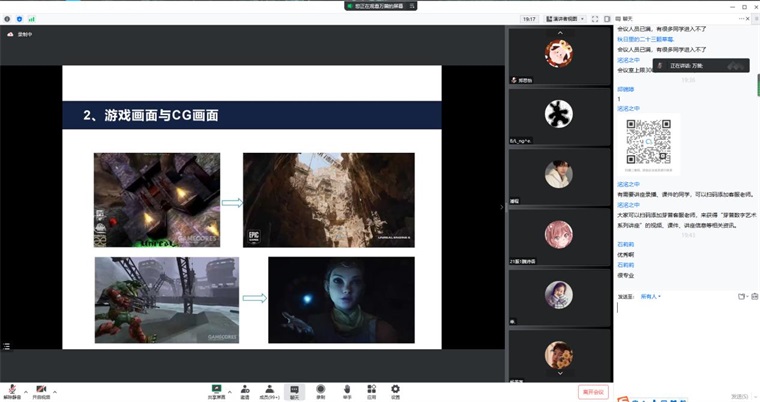The height and width of the screenshot is (402, 760).
Task: Open chat panel more options (…)
Action: [742, 18]
